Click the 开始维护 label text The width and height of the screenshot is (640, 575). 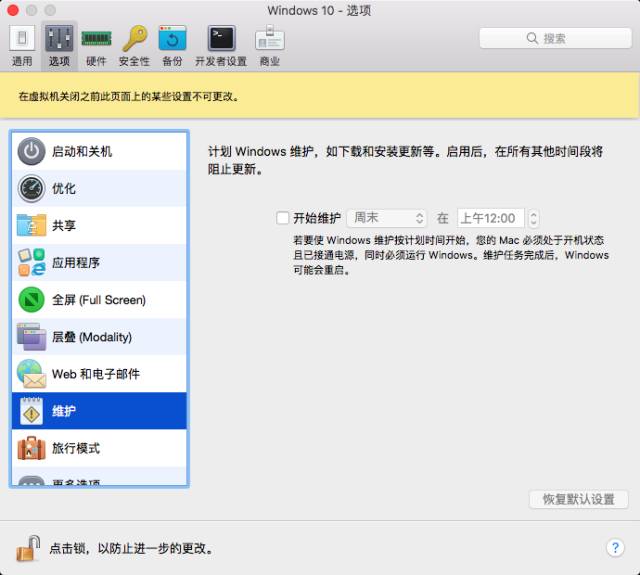pyautogui.click(x=317, y=218)
